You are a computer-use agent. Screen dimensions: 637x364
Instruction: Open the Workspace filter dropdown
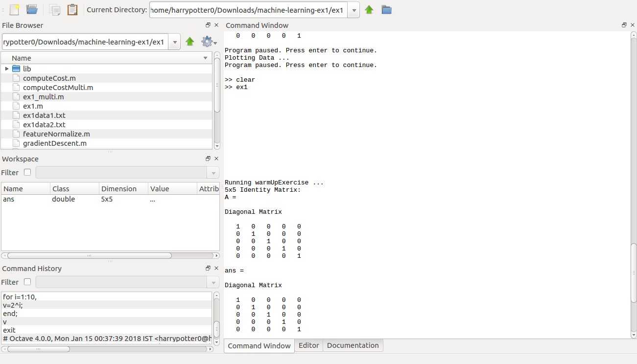pos(213,173)
